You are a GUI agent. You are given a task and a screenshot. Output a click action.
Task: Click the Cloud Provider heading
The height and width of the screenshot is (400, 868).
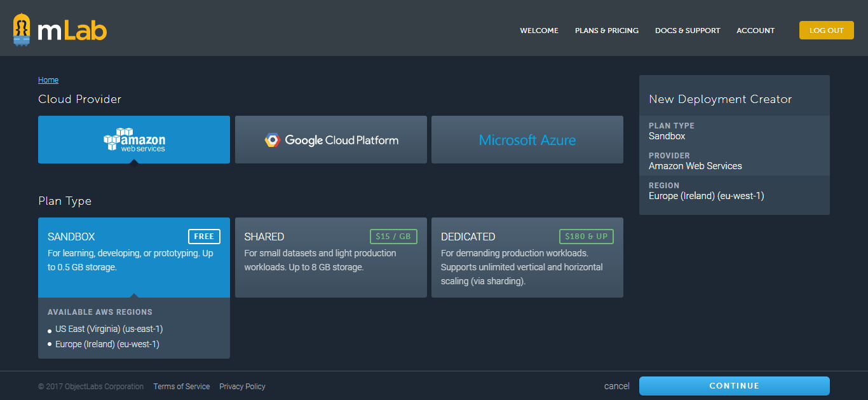[x=79, y=99]
